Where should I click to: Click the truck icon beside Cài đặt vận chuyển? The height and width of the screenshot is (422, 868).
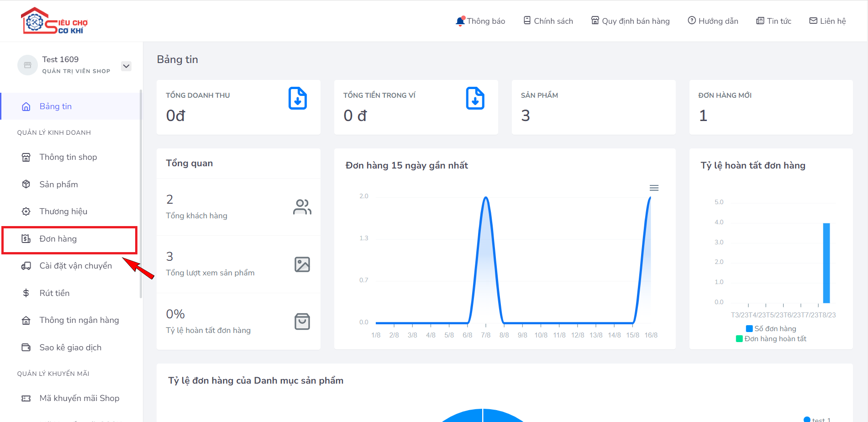point(26,266)
